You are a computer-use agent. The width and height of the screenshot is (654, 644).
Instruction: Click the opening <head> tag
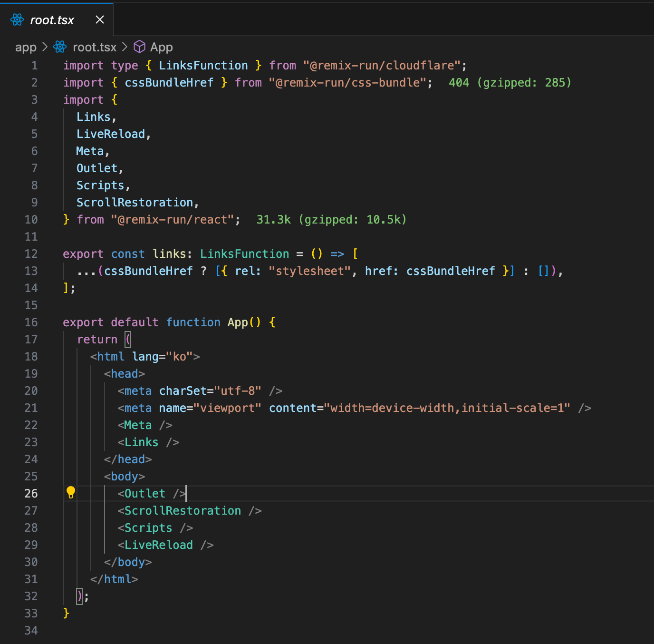tap(125, 374)
